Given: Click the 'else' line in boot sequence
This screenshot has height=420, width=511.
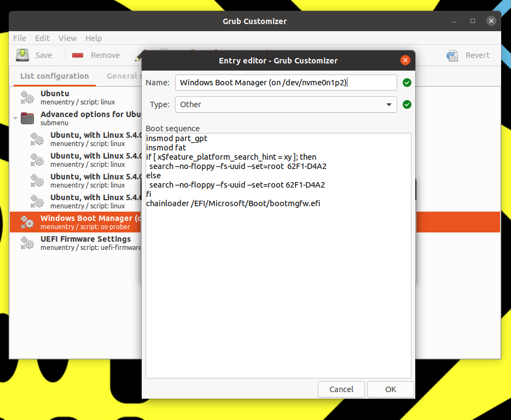Looking at the screenshot, I should (154, 176).
